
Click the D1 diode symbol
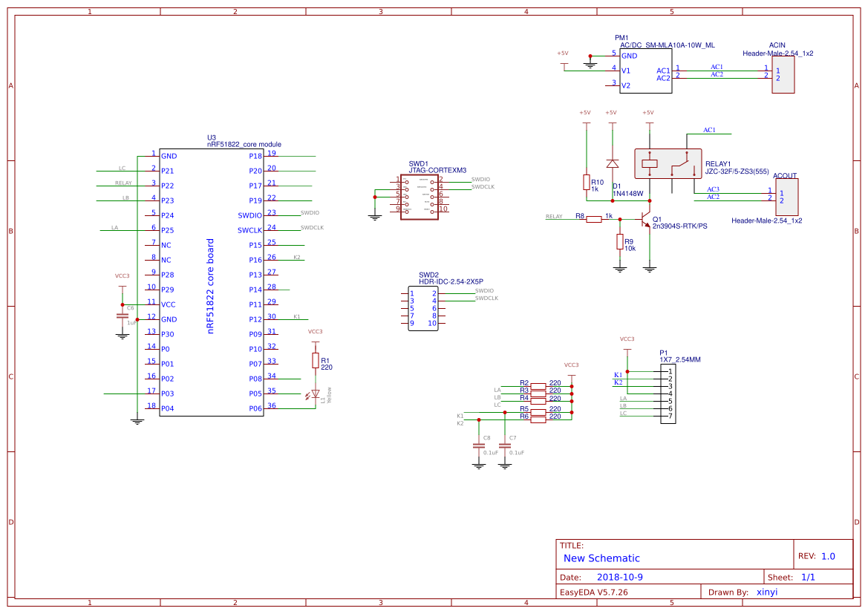point(613,164)
